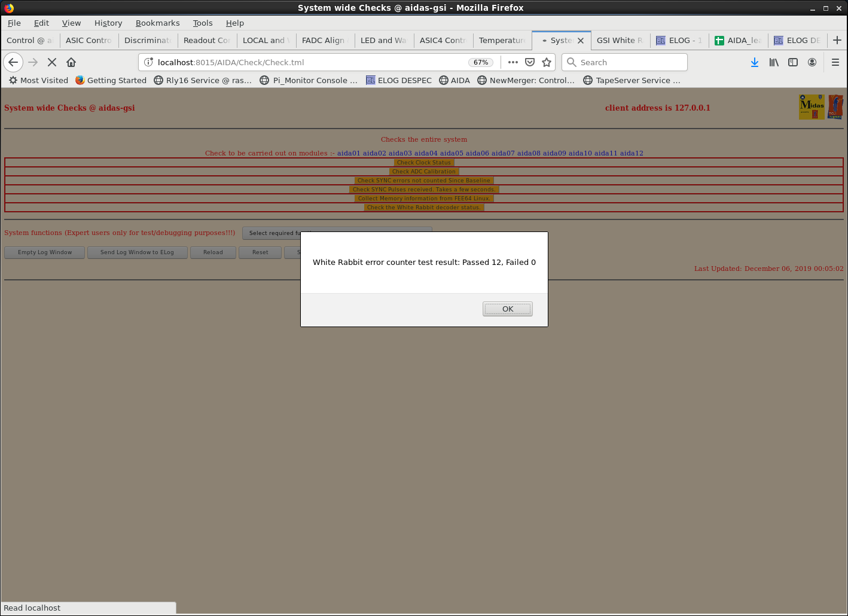Screen dimensions: 848x616
Task: Open NewMerger Control bookmark
Action: click(x=526, y=80)
